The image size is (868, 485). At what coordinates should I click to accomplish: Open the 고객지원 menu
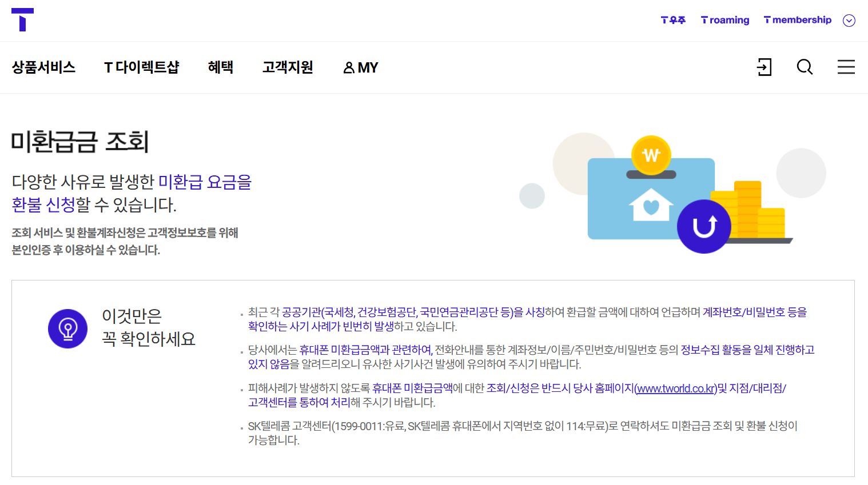[288, 67]
